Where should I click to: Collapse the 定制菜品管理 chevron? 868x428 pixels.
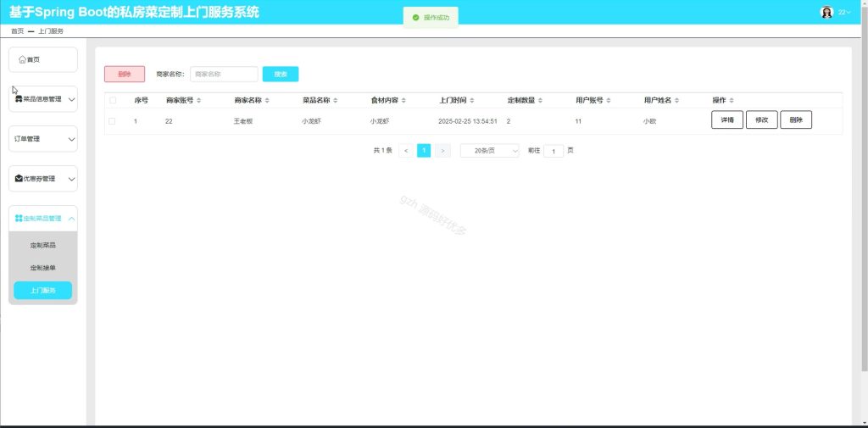click(71, 218)
